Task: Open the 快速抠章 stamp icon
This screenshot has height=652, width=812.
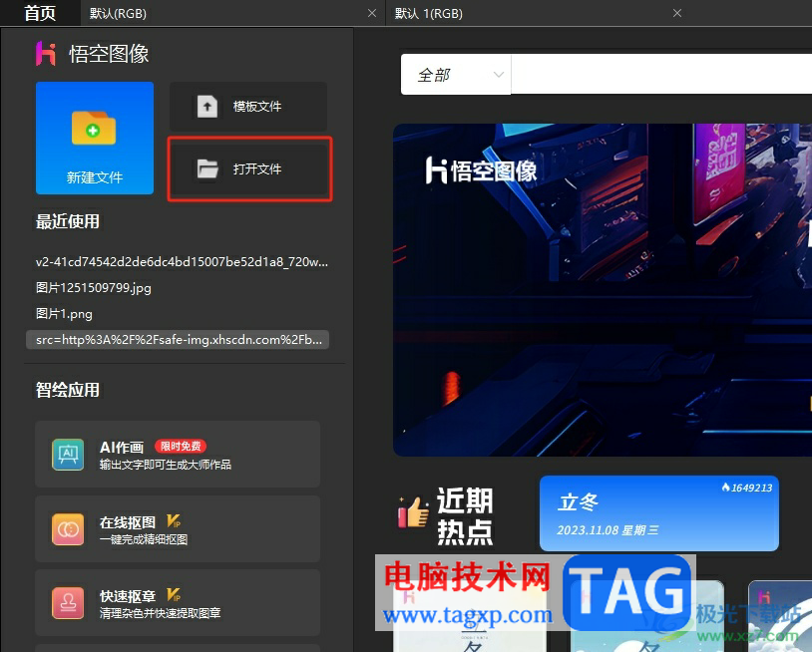Action: pos(68,603)
